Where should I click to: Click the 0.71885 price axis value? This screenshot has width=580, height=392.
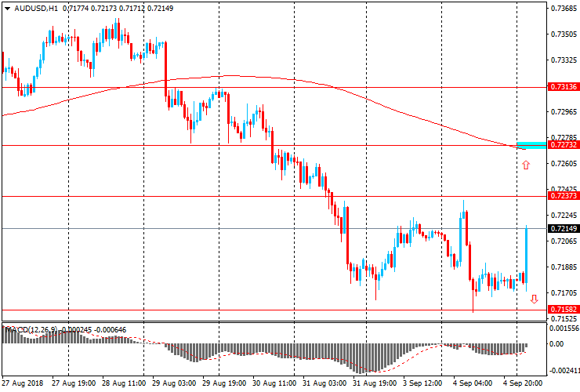(x=564, y=267)
